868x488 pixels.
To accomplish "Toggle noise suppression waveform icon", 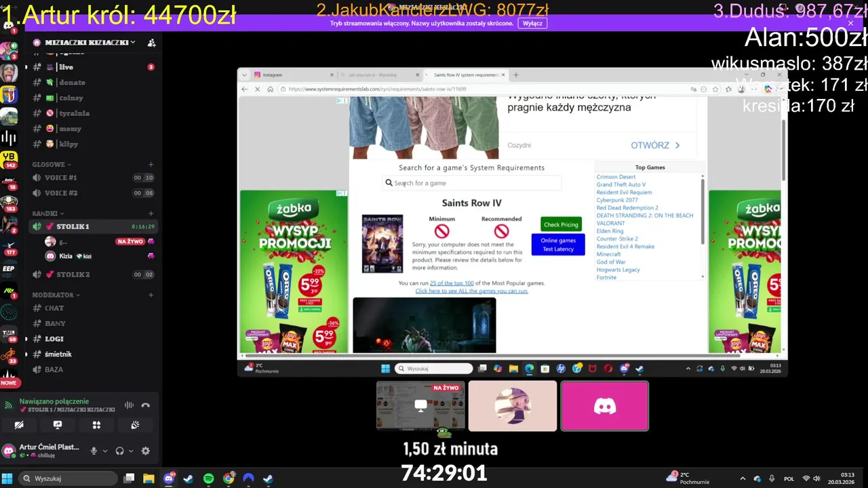I will 129,405.
